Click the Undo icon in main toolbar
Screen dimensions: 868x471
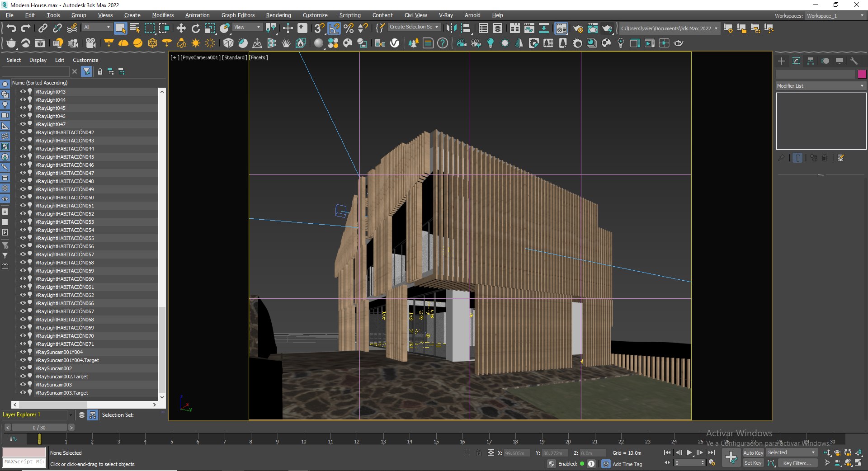[11, 28]
